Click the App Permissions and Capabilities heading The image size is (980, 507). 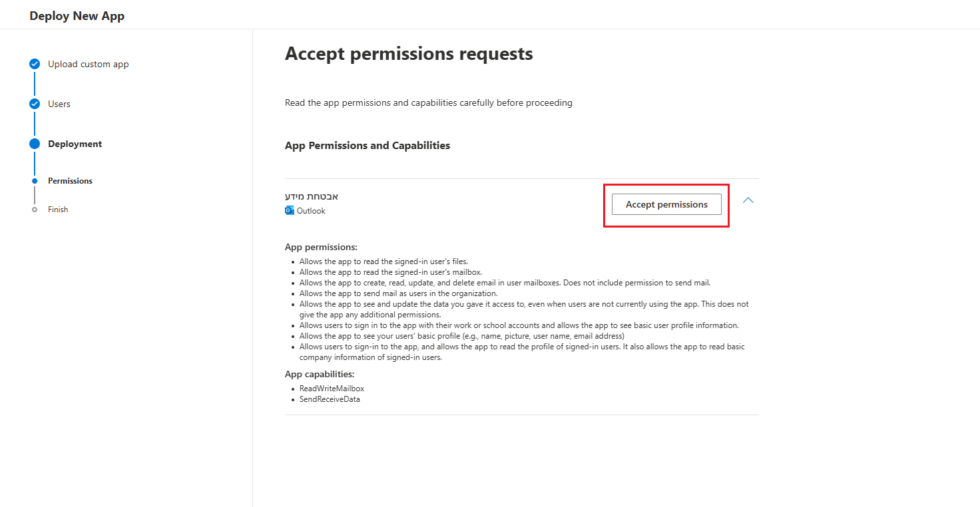pyautogui.click(x=367, y=146)
